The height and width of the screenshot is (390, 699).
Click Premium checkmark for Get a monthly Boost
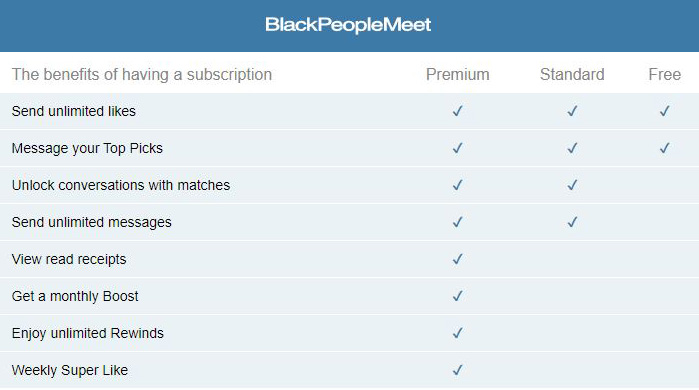pyautogui.click(x=458, y=296)
